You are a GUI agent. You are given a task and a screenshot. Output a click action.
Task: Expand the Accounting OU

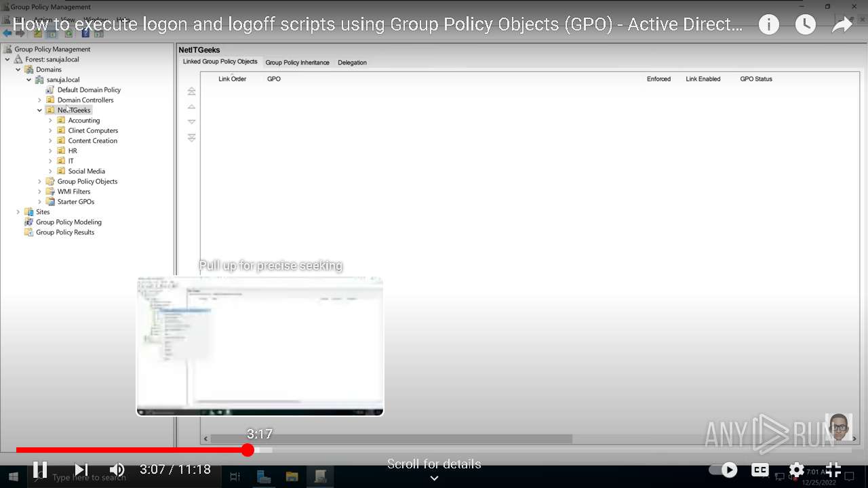(51, 121)
